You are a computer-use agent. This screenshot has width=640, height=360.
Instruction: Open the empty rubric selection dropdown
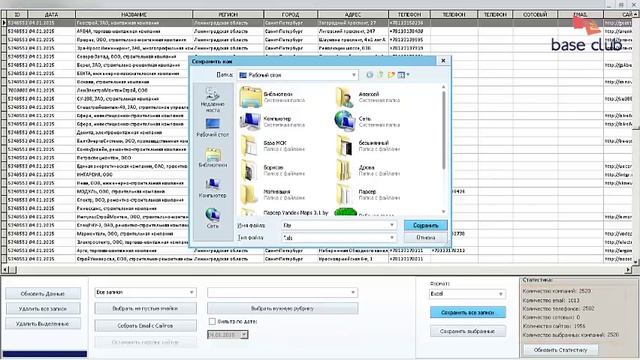click(x=282, y=292)
